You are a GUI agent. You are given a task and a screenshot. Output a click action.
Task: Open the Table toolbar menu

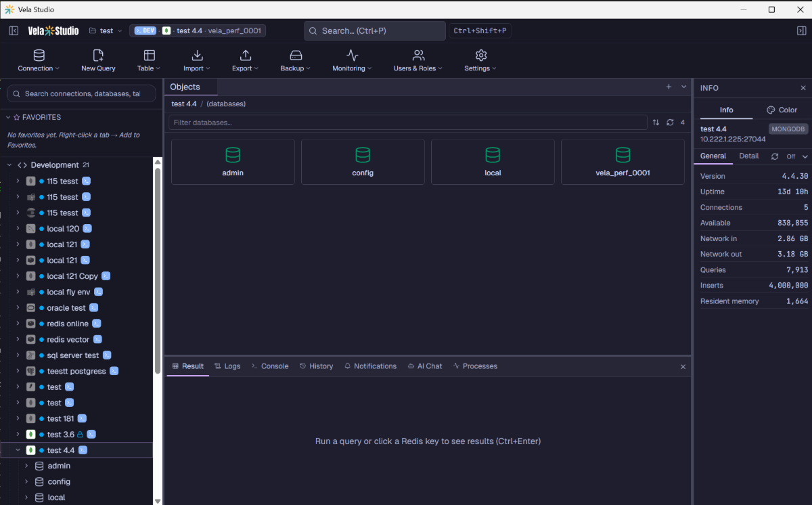[x=149, y=60]
